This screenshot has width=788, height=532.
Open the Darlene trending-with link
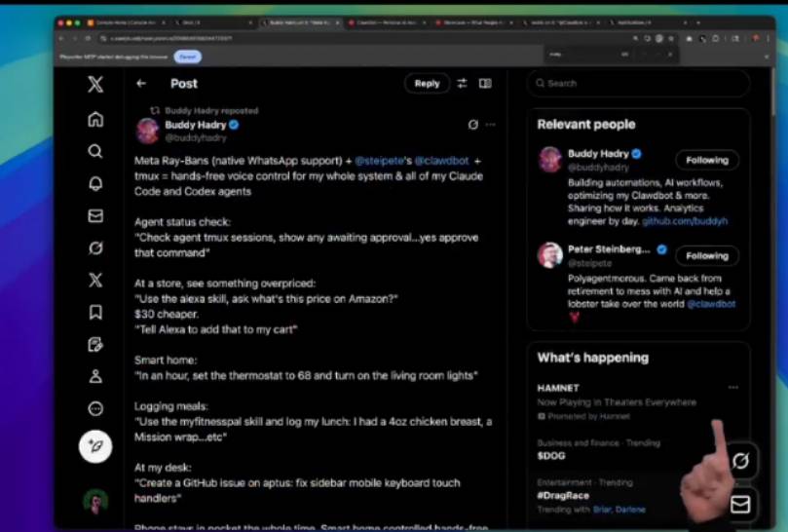point(630,510)
